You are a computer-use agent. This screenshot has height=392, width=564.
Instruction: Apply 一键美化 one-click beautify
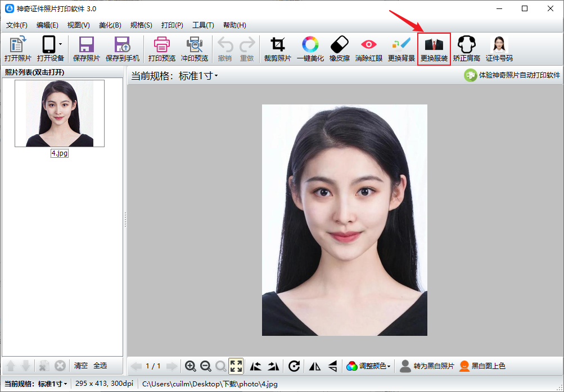click(310, 49)
